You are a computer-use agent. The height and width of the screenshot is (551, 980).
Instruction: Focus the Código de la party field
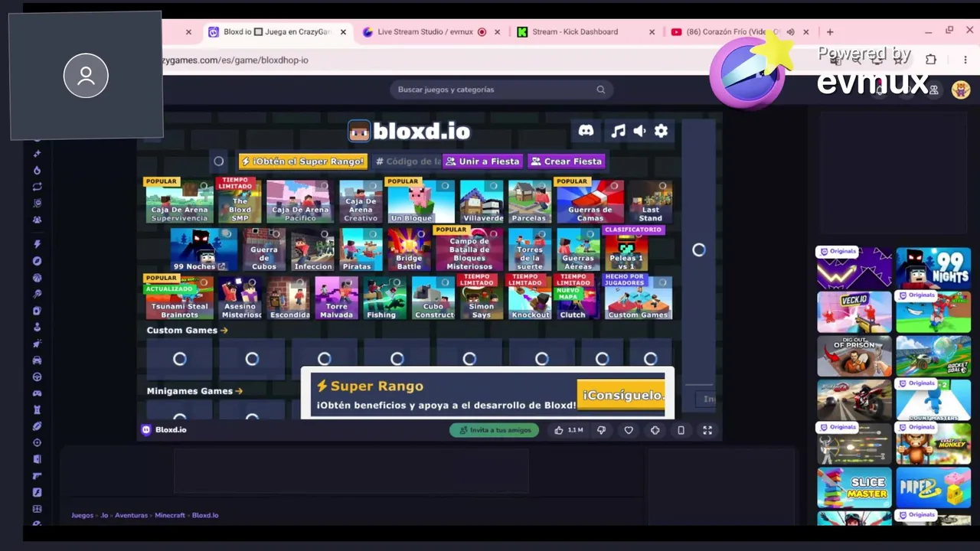point(407,161)
